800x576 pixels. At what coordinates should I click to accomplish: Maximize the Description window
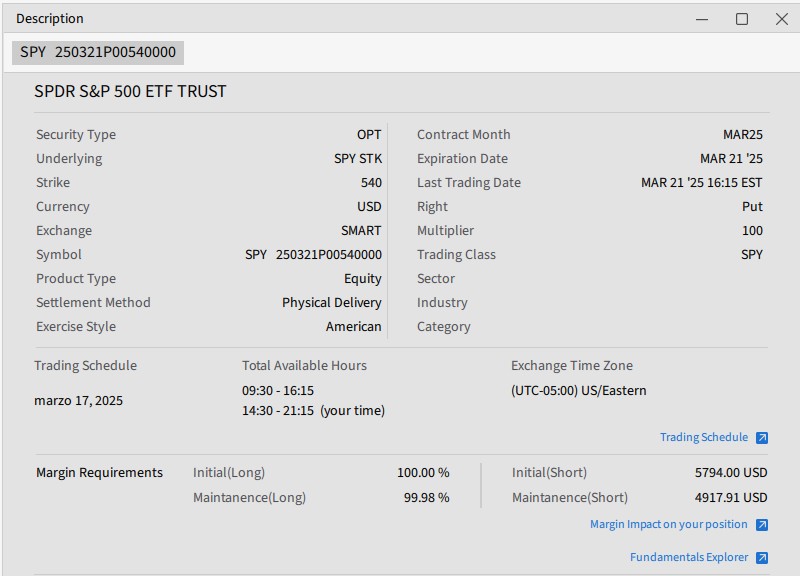pos(742,19)
